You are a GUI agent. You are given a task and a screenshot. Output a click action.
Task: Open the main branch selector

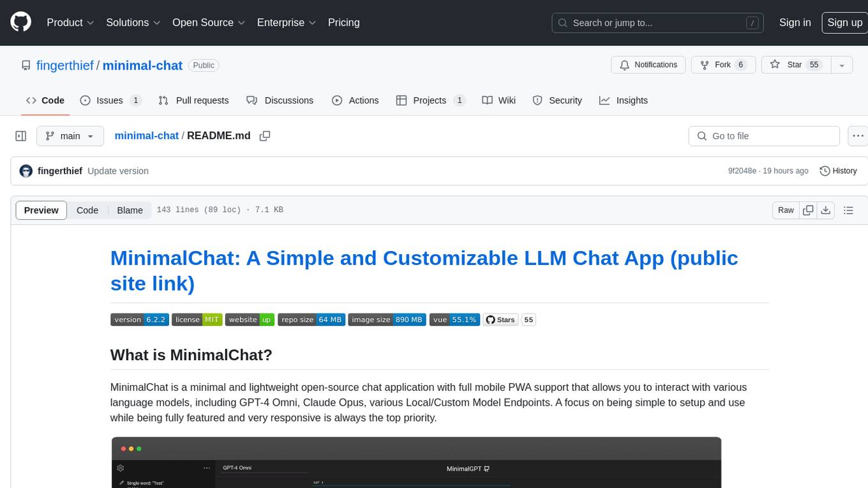point(70,136)
